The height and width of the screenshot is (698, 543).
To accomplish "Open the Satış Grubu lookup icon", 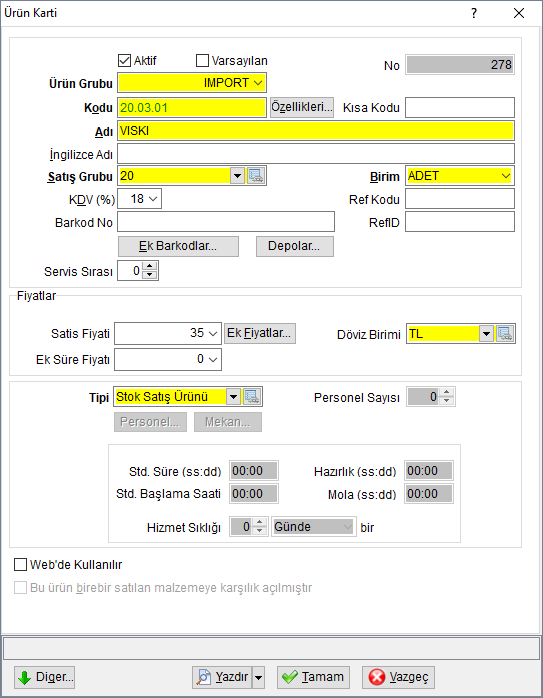I will point(256,176).
